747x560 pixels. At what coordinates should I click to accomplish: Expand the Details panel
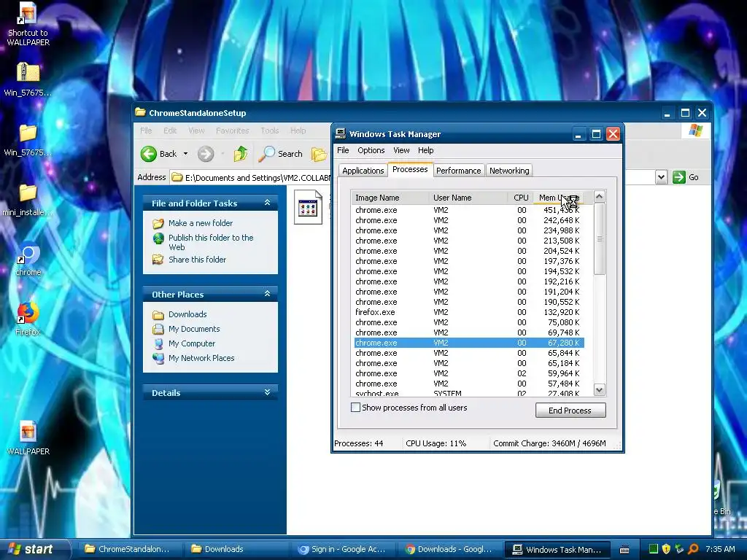[x=267, y=392]
